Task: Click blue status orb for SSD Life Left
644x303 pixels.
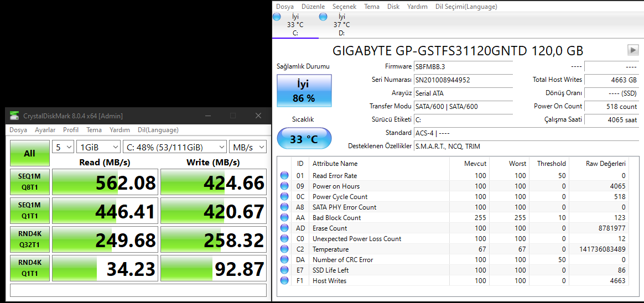Action: point(284,270)
